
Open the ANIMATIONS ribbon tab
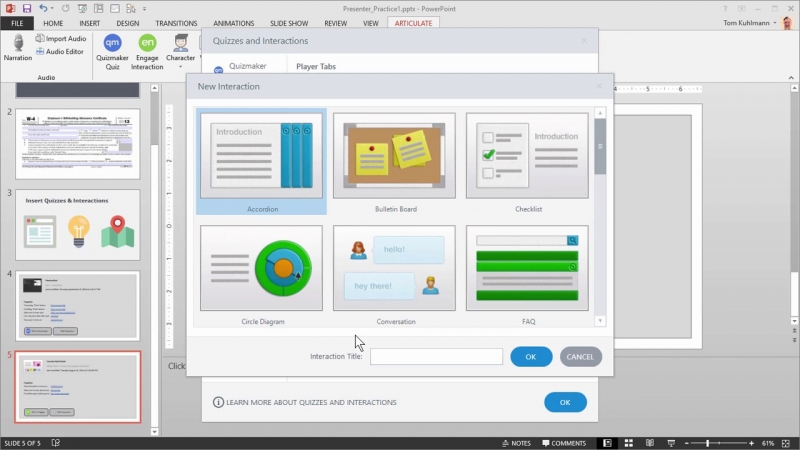(x=234, y=23)
